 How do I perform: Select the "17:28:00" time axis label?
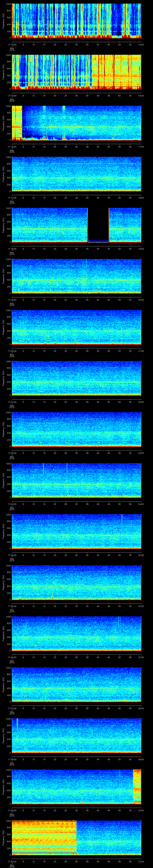[12, 759]
